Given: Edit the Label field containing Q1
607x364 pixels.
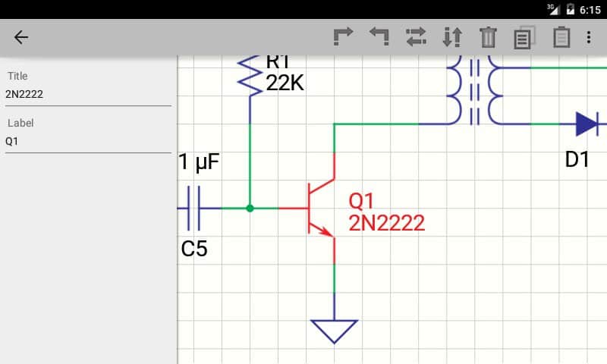Looking at the screenshot, I should [87, 141].
